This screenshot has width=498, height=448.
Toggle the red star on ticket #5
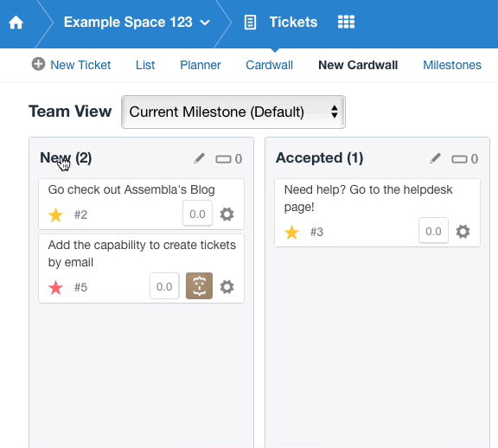pos(56,287)
